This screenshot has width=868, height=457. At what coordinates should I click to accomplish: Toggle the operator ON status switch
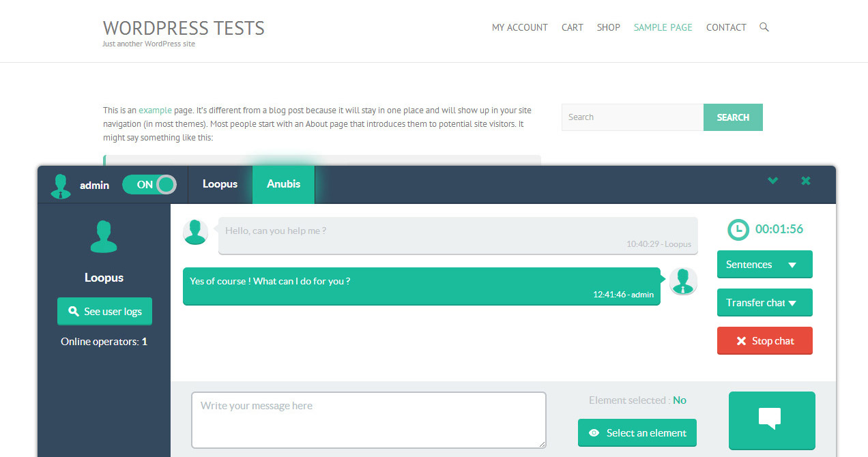(149, 184)
